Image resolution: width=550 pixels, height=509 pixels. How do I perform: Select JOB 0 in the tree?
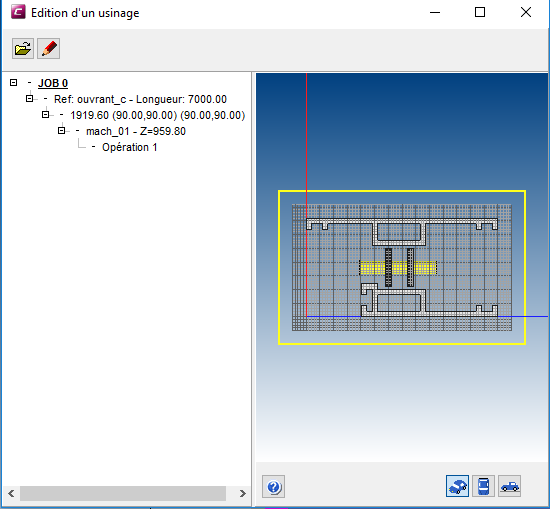tap(53, 83)
